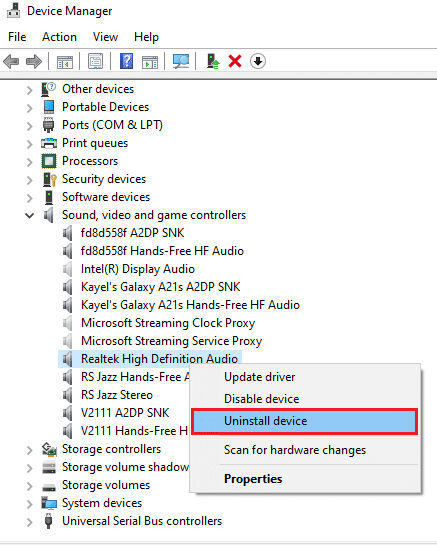The width and height of the screenshot is (437, 545).
Task: Click the Storage volumes drive icon
Action: pos(49,487)
